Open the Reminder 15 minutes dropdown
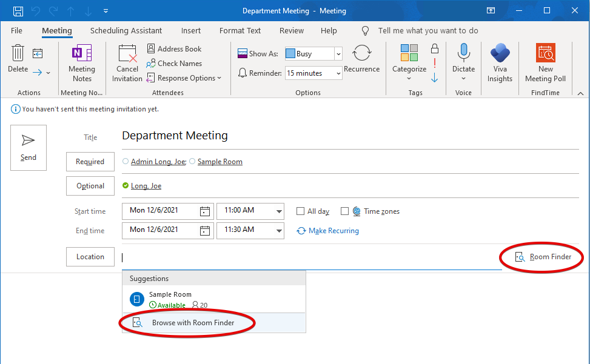 [338, 73]
